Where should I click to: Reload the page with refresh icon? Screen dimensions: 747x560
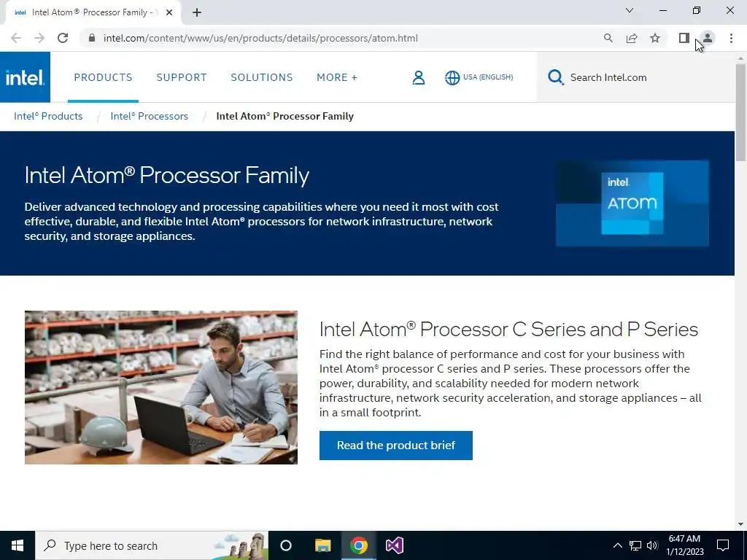[63, 38]
